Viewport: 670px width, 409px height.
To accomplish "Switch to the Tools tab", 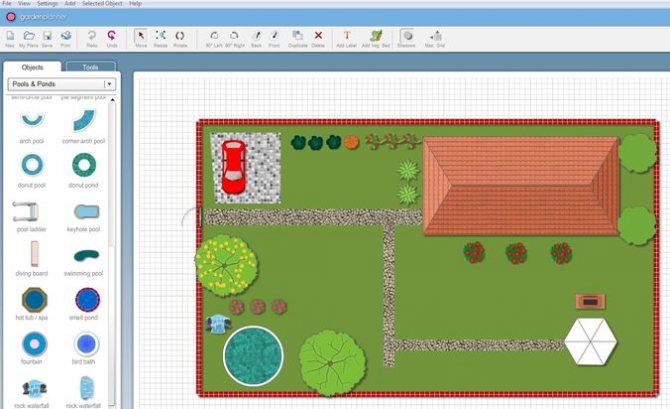I will pyautogui.click(x=91, y=67).
